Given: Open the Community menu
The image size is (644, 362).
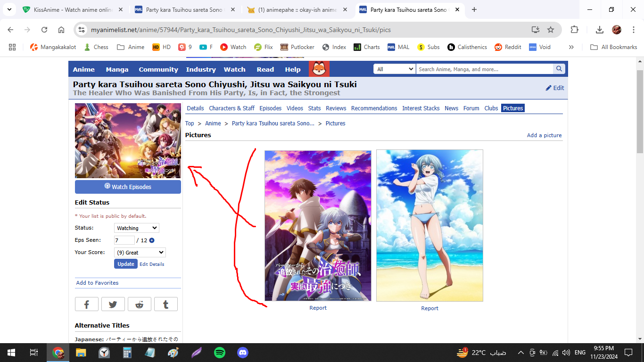Looking at the screenshot, I should click(158, 69).
